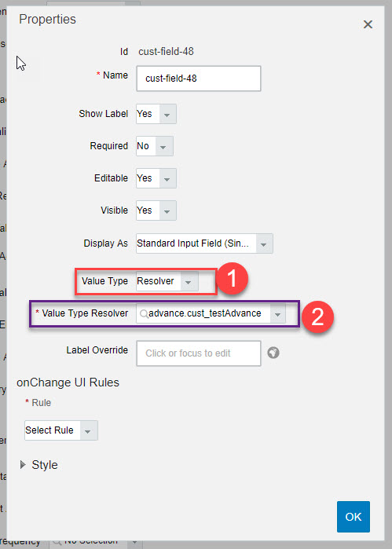
Task: Open the Required dropdown arrow
Action: pyautogui.click(x=163, y=146)
